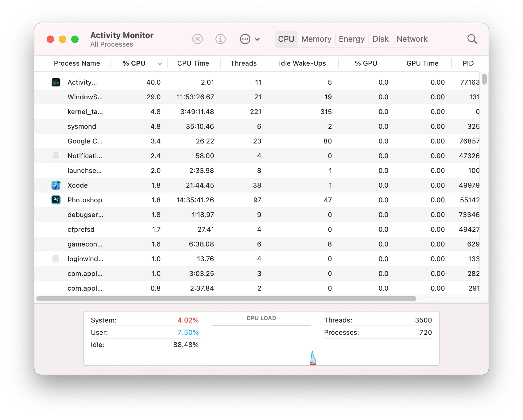The image size is (523, 420).
Task: Show the Disk tab
Action: 380,39
